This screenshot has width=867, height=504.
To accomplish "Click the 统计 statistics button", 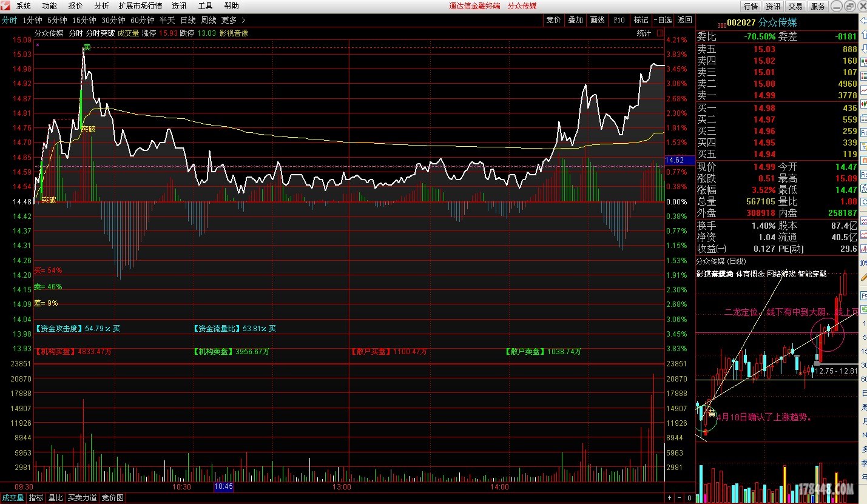I will coord(644,33).
